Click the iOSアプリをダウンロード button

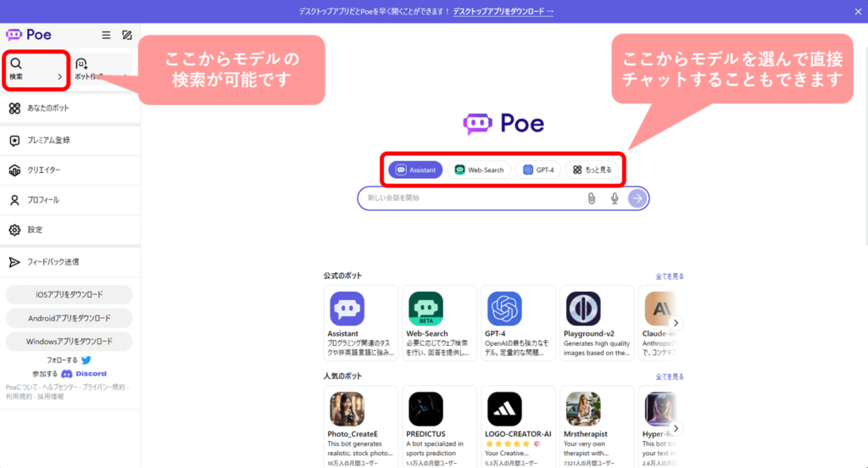70,294
